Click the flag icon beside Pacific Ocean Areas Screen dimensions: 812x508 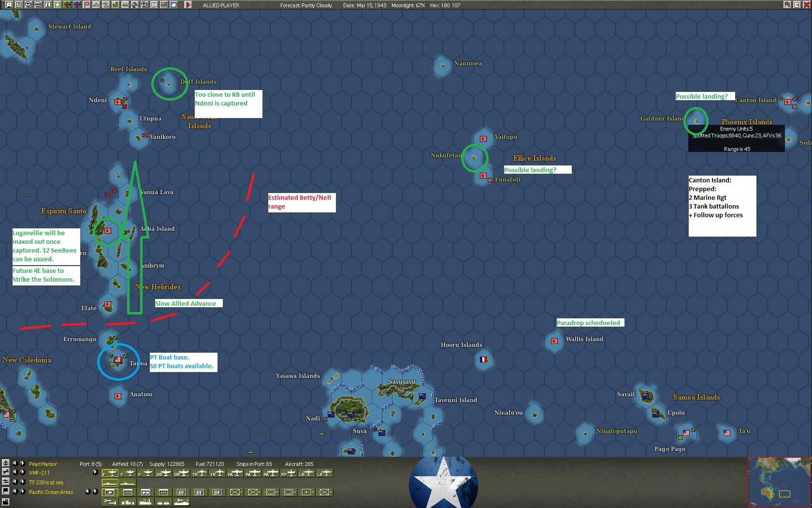pyautogui.click(x=6, y=491)
